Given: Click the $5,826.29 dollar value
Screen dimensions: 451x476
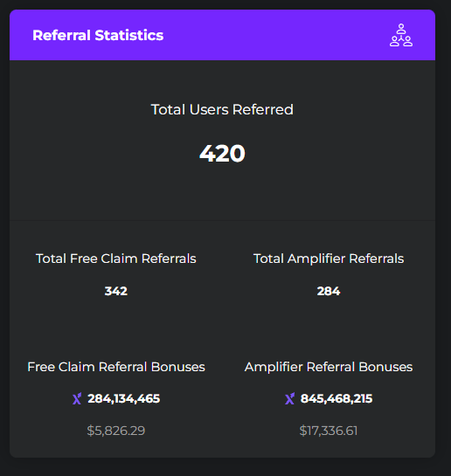Looking at the screenshot, I should 116,431.
